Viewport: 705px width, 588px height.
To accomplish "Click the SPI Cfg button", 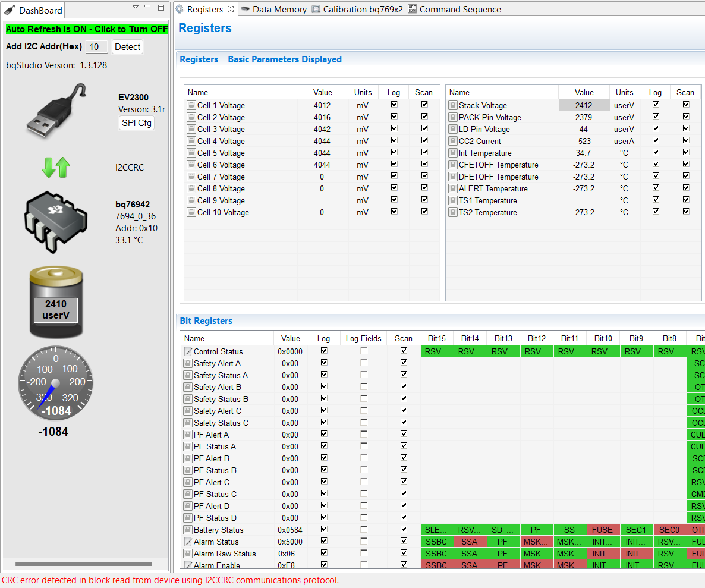I will [x=137, y=122].
